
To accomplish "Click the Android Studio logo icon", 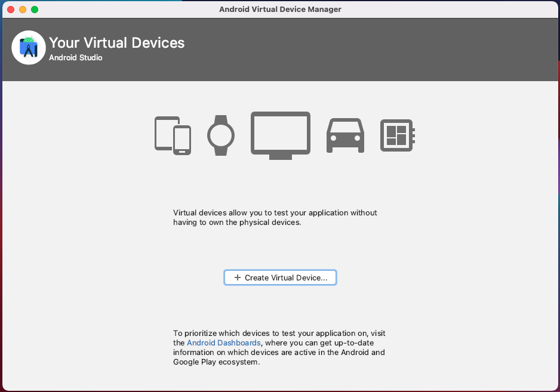I will pyautogui.click(x=29, y=48).
